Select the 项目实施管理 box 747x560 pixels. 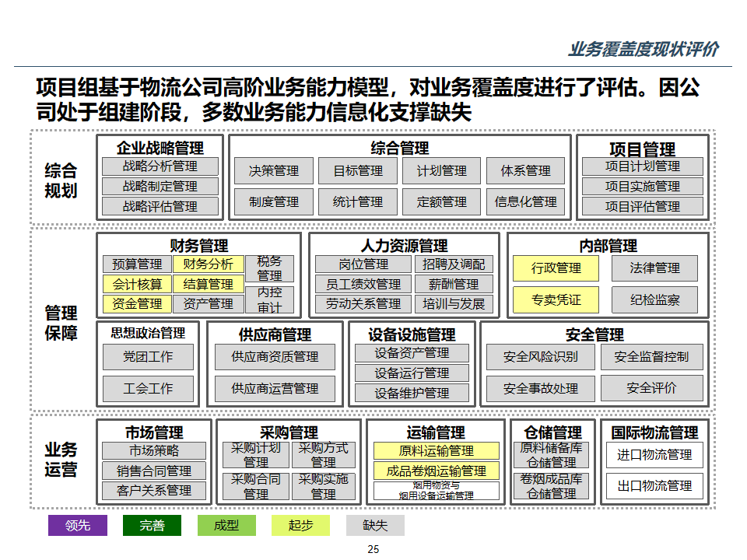click(642, 186)
